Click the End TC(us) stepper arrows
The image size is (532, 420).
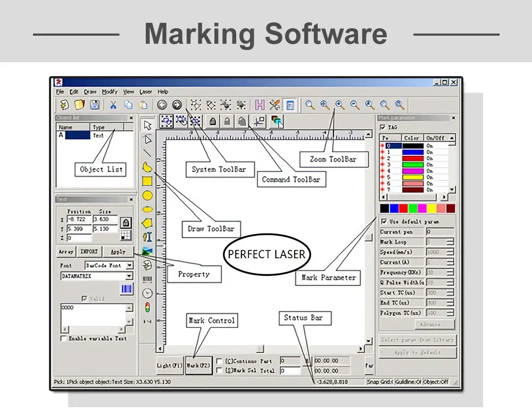click(450, 302)
